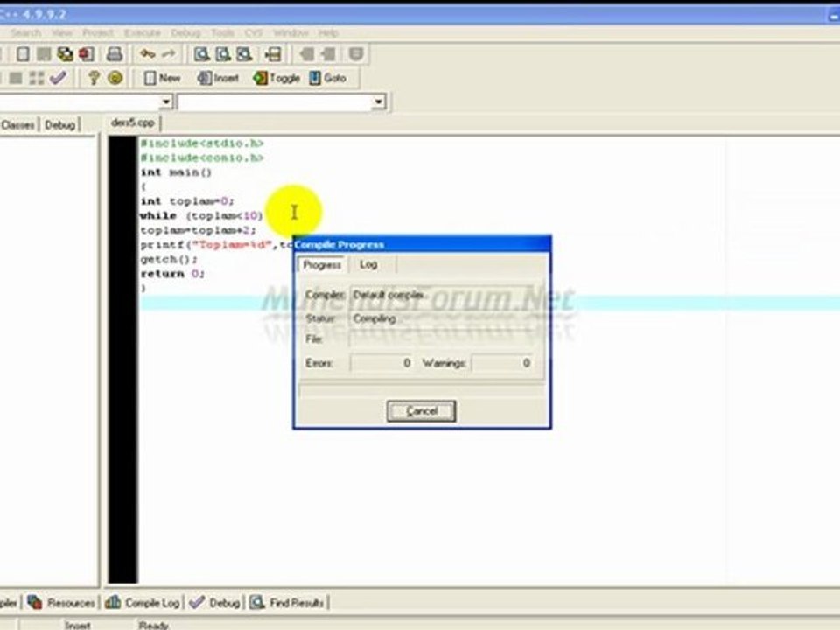
Task: Switch to Log tab in Compile Progress
Action: pos(368,264)
